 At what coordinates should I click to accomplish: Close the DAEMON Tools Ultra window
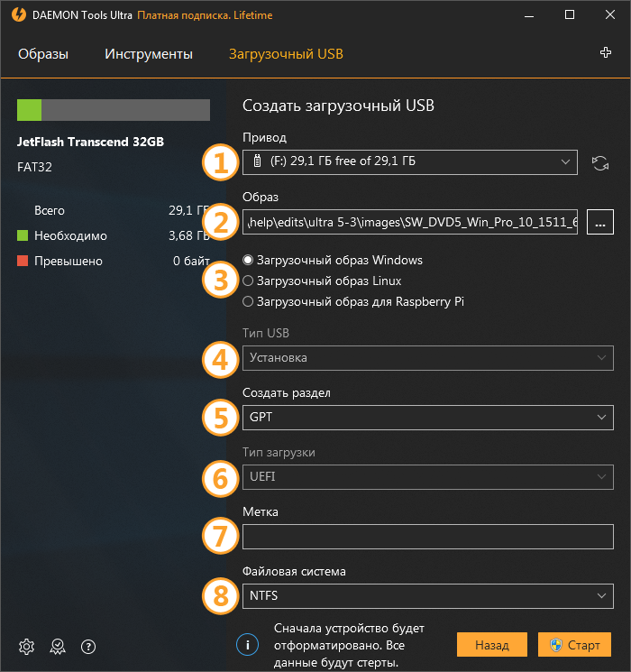(x=610, y=15)
